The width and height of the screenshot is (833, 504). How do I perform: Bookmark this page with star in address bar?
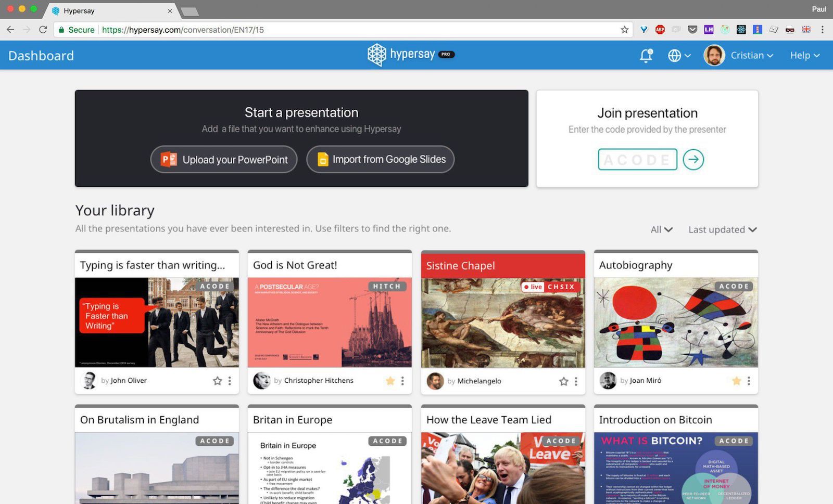[624, 30]
